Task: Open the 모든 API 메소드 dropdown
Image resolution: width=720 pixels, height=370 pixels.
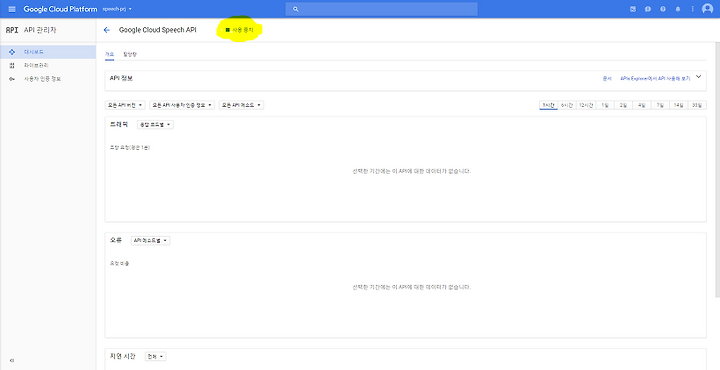Action: click(x=242, y=105)
